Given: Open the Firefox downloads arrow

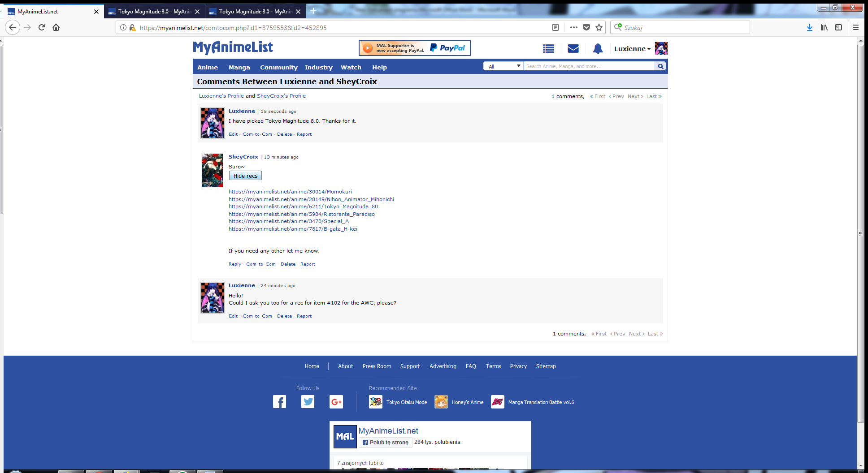Looking at the screenshot, I should point(810,27).
